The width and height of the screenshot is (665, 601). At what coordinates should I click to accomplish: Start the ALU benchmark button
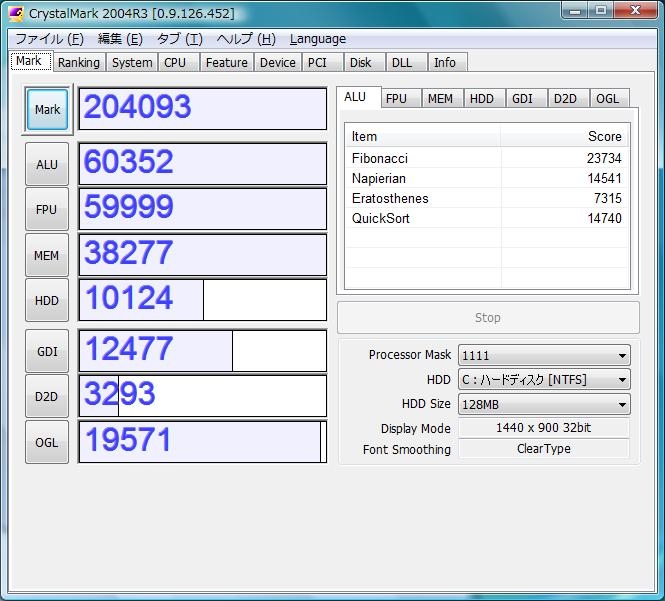47,164
